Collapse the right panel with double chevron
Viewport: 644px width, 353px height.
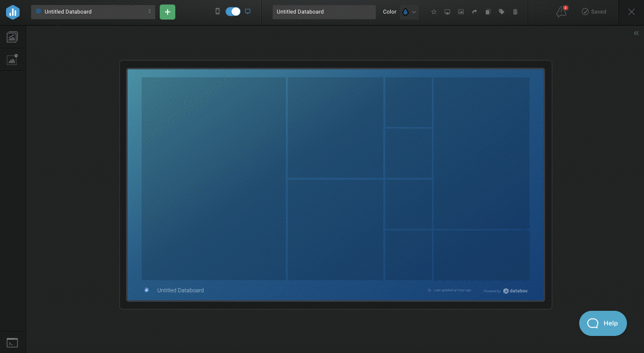pos(636,33)
